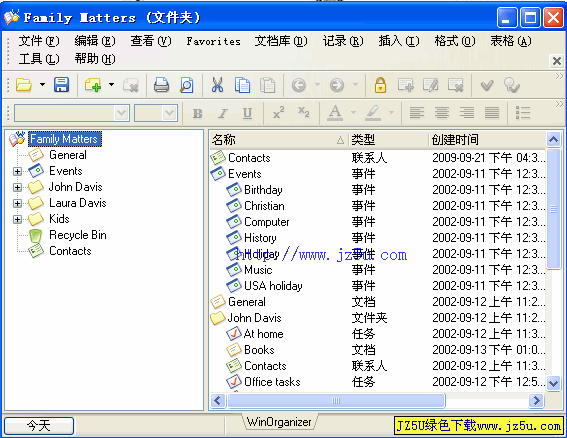
Task: Add a new document with plus icon
Action: (x=93, y=85)
